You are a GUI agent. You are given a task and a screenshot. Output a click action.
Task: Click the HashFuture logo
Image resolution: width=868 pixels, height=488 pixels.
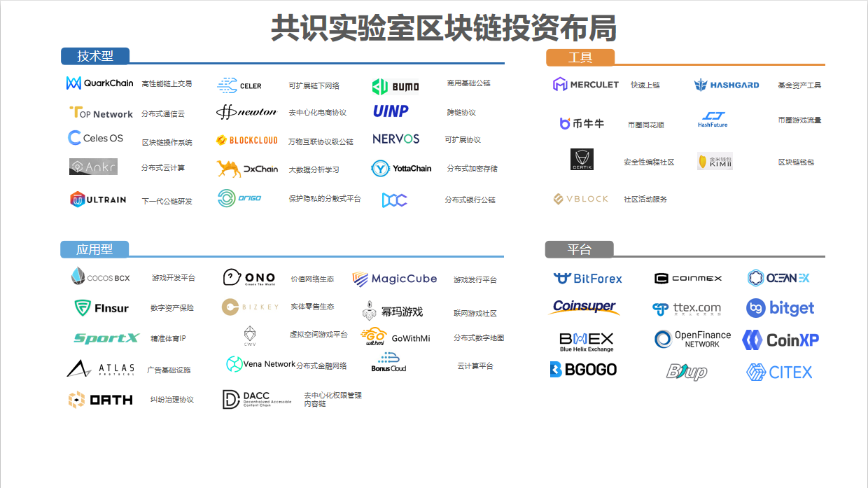(x=713, y=120)
